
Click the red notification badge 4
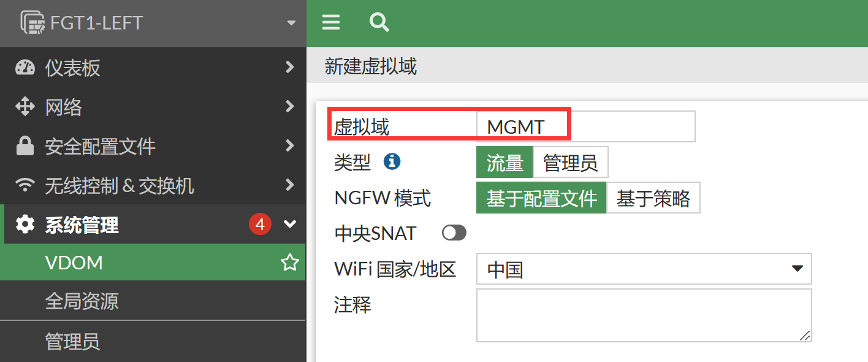pos(260,225)
